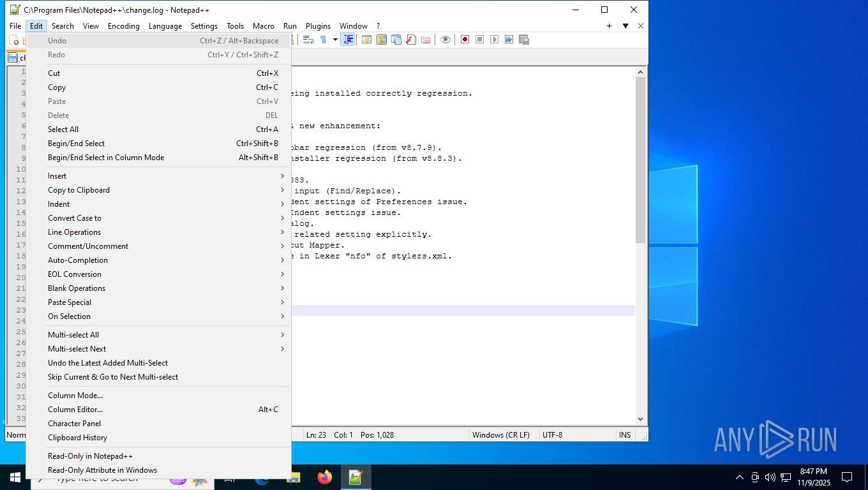This screenshot has width=868, height=490.
Task: Open Document List toolbar icon
Action: pos(396,40)
